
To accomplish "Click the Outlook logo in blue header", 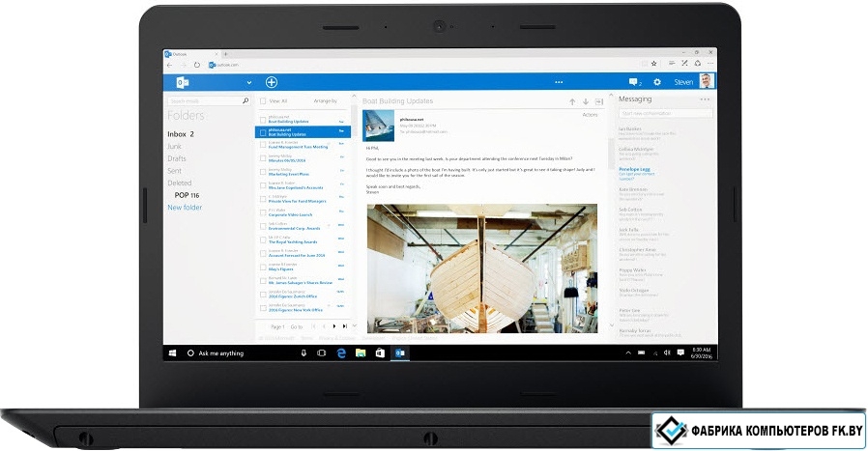I will (x=182, y=82).
